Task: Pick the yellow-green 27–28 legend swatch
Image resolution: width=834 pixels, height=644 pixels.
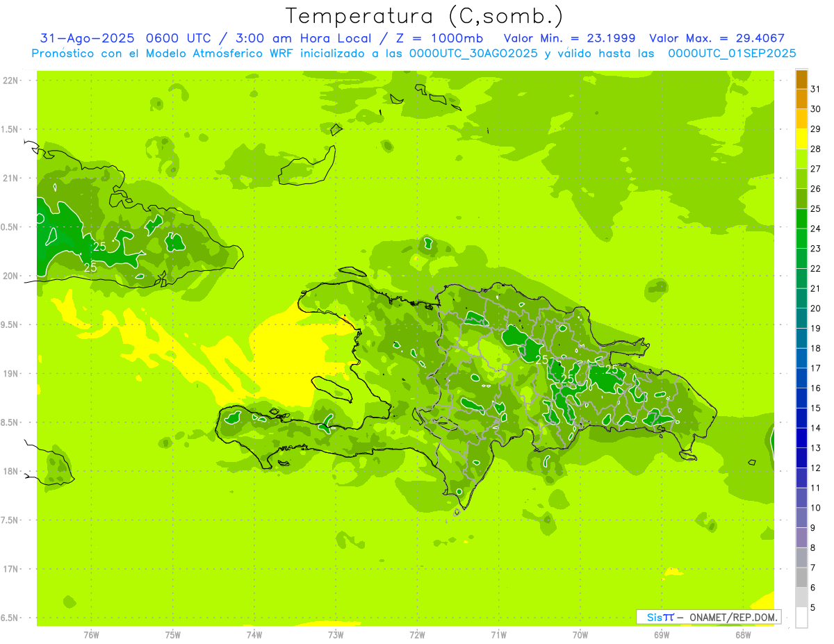Action: 801,159
